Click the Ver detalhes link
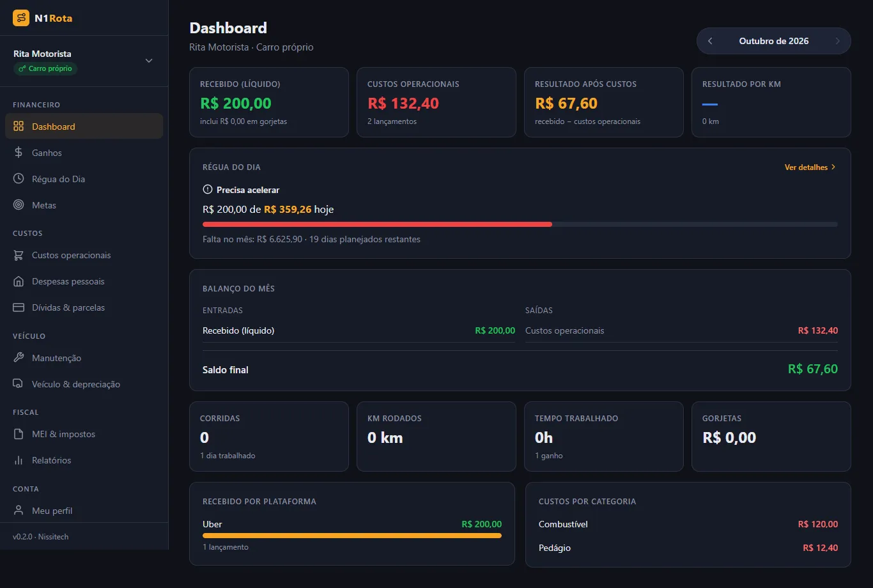Image resolution: width=873 pixels, height=588 pixels. click(810, 167)
